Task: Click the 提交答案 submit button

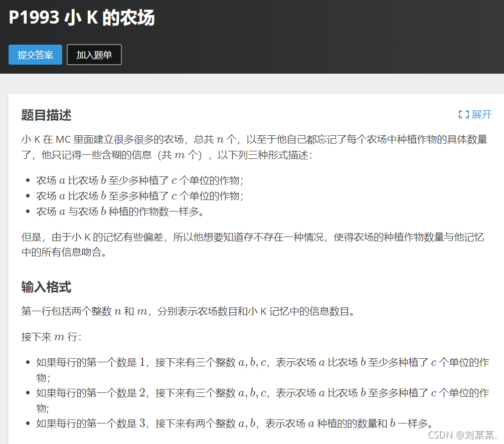Action: (x=35, y=55)
